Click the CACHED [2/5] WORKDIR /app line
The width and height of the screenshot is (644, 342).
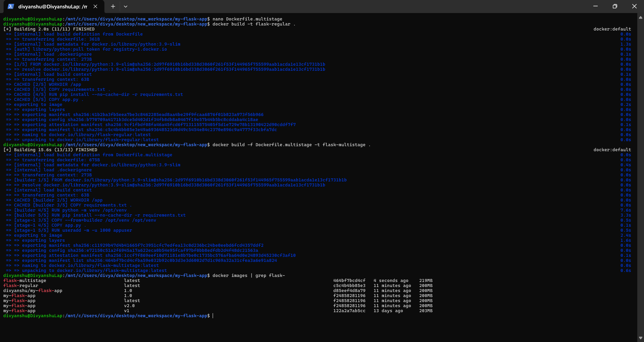coord(44,84)
